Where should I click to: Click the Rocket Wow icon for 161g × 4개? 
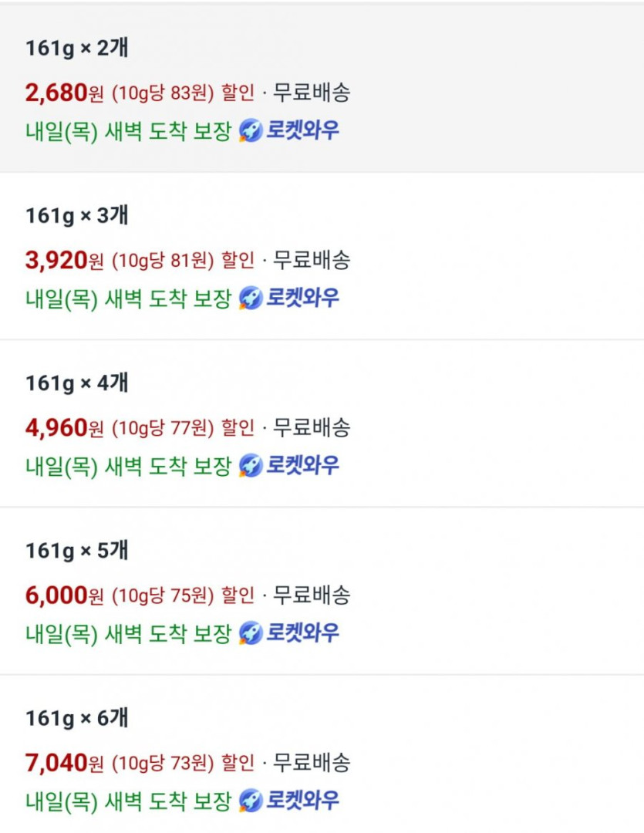(251, 465)
